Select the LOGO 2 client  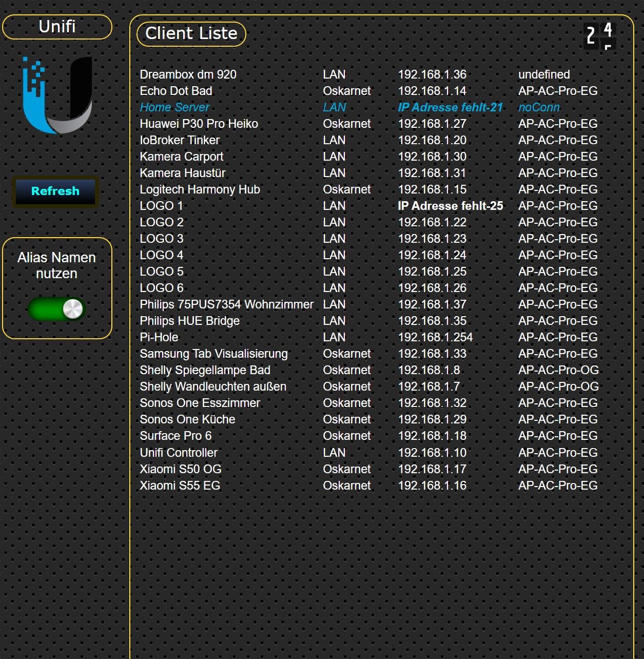pyautogui.click(x=161, y=222)
